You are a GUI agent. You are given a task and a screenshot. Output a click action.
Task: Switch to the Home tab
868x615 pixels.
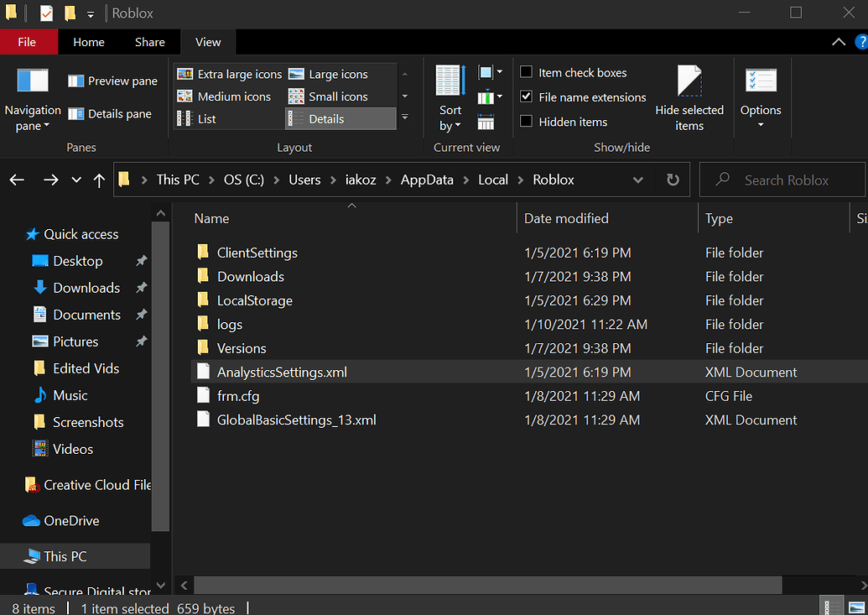[89, 42]
